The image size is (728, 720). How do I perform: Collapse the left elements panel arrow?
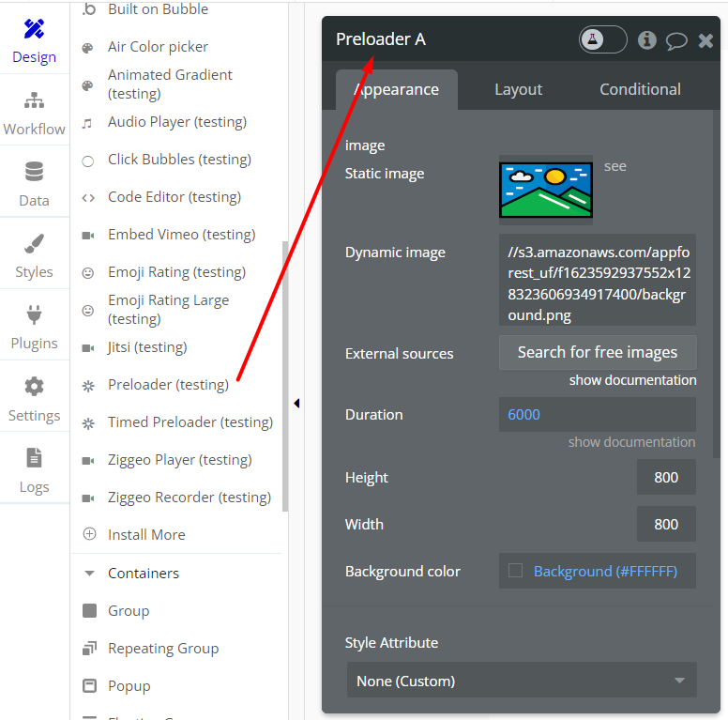(296, 403)
